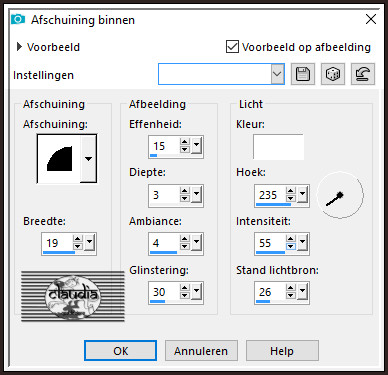388x375 pixels.
Task: Open the Help button
Action: tap(282, 351)
